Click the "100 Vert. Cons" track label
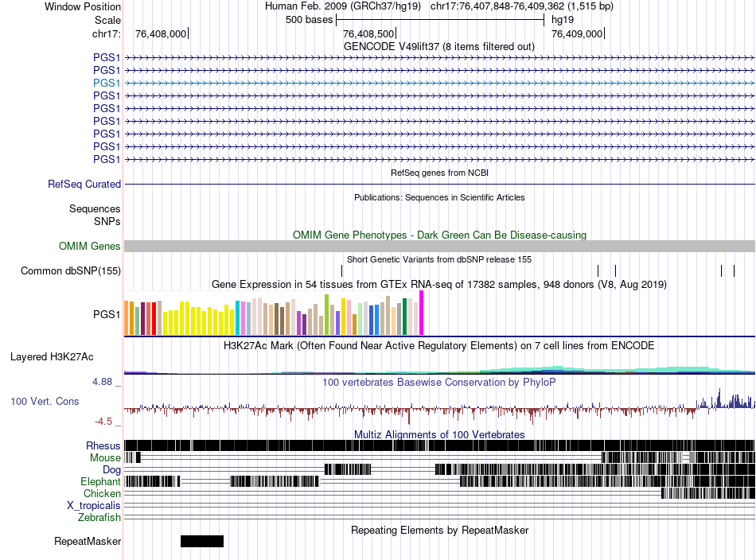The height and width of the screenshot is (560, 756). 45,401
